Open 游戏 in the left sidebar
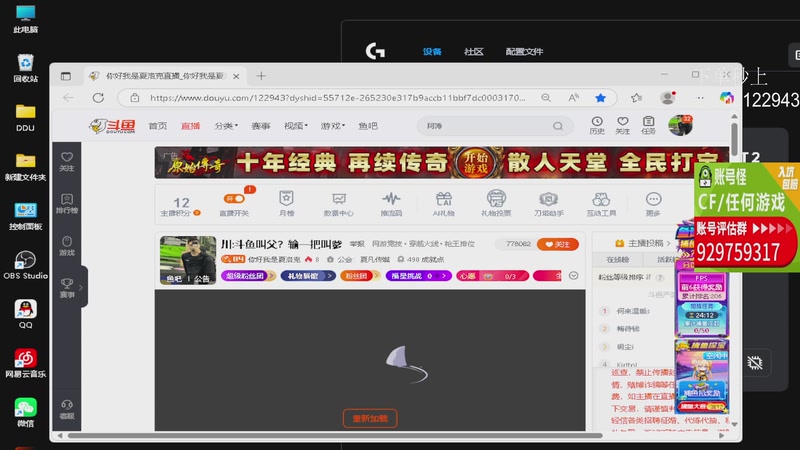This screenshot has width=800, height=450. (x=67, y=245)
